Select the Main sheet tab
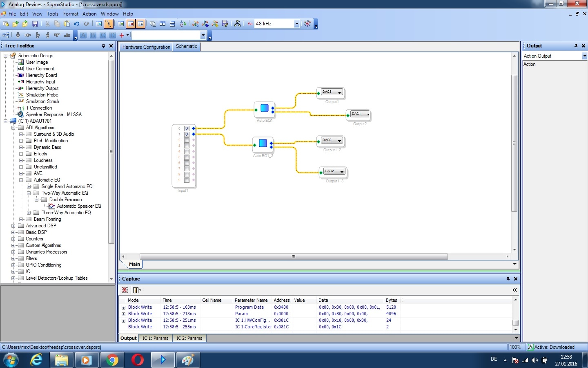The width and height of the screenshot is (588, 368). point(134,264)
